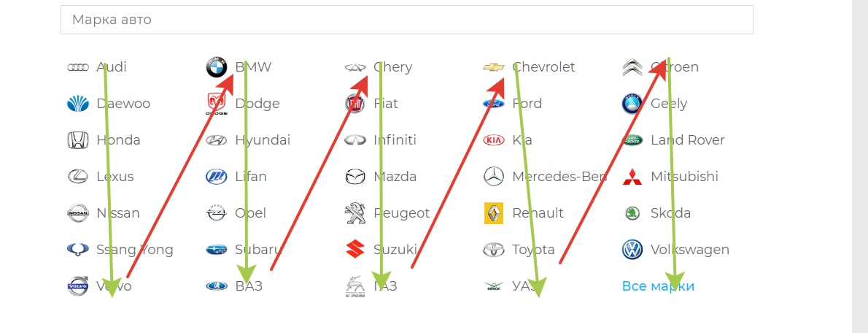Pick the Mercedes-Benz star logo
The image size is (868, 333).
(494, 177)
